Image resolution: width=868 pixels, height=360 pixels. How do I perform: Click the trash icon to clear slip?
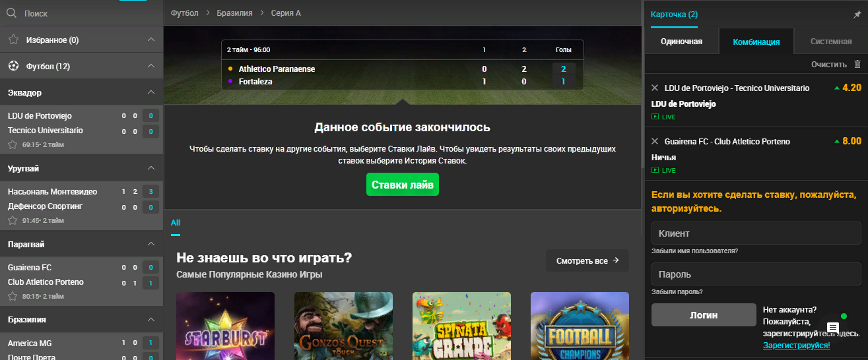click(857, 64)
